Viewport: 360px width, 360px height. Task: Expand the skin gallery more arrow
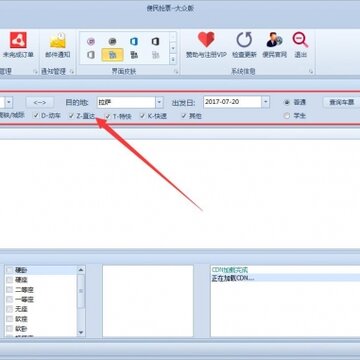click(x=173, y=60)
